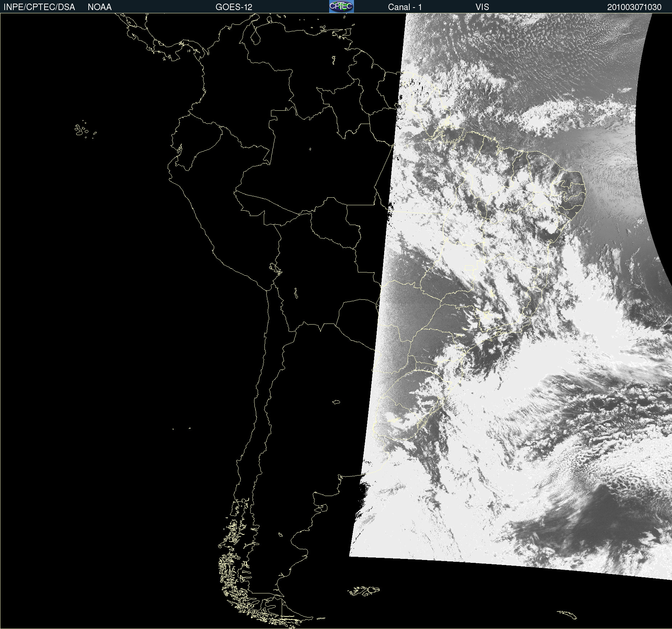Select the 201003071030 timestamp text
This screenshot has height=629, width=672.
point(634,7)
